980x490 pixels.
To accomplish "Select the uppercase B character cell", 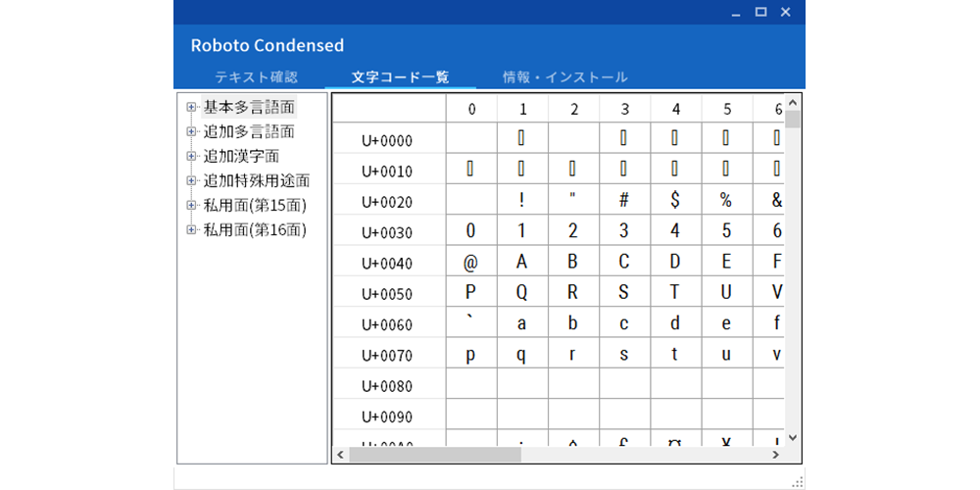I will point(573,262).
